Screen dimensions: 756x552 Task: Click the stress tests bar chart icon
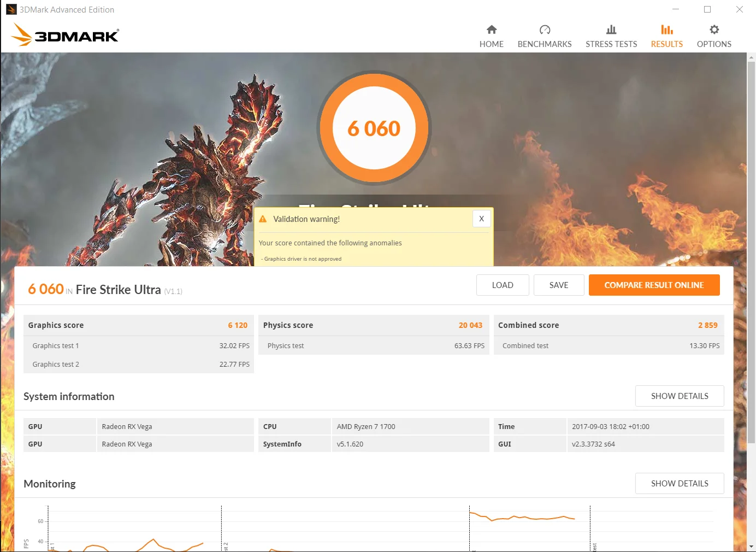point(611,30)
